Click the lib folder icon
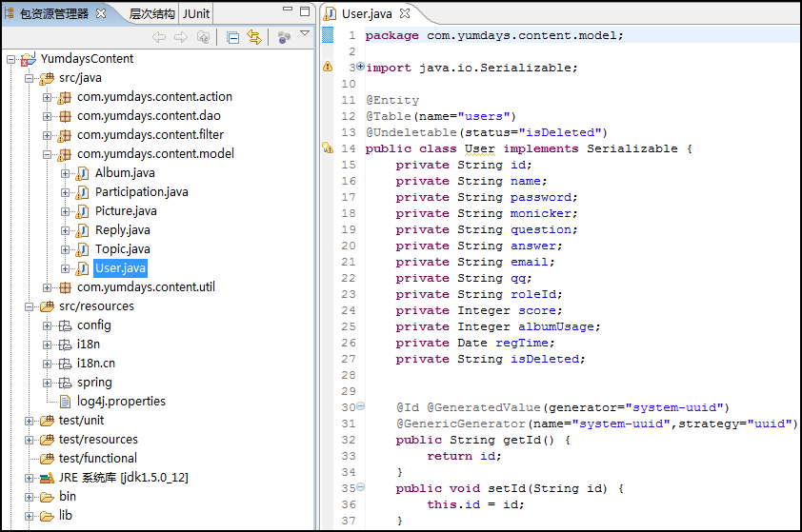 pyautogui.click(x=47, y=516)
